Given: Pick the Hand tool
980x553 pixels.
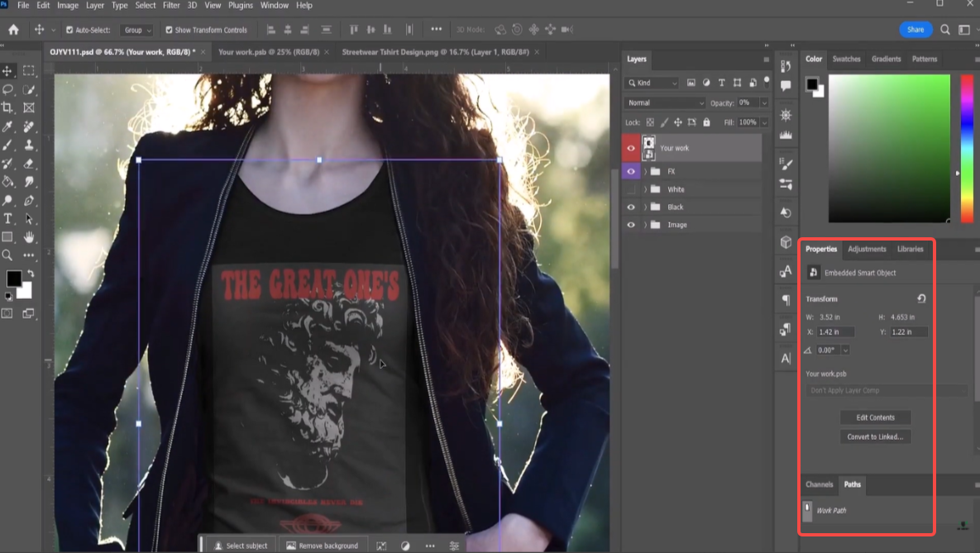Looking at the screenshot, I should tap(29, 237).
